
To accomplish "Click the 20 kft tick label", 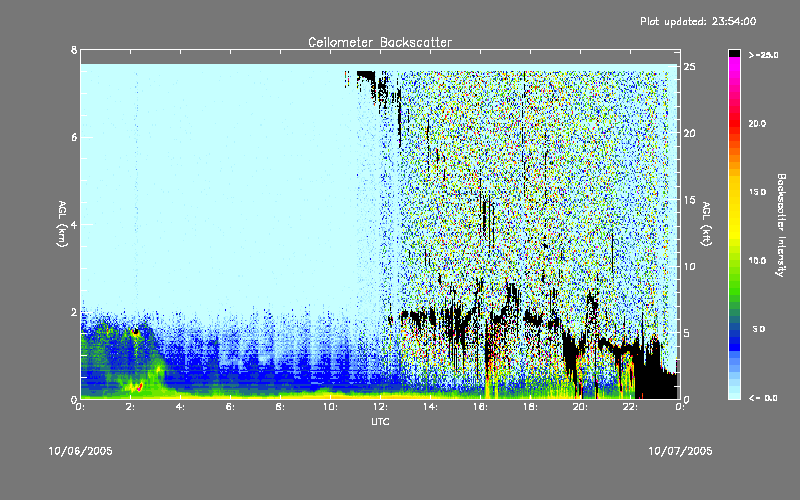I will tap(689, 133).
